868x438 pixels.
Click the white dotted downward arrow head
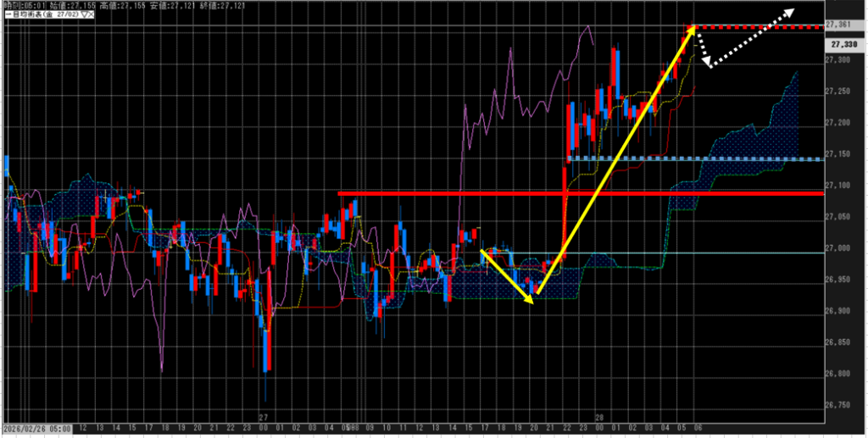pyautogui.click(x=709, y=65)
